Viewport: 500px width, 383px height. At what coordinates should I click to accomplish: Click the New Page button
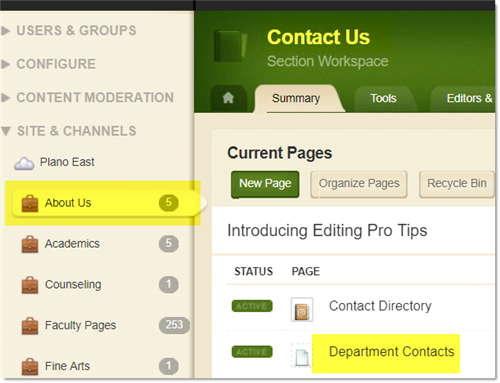pyautogui.click(x=265, y=184)
